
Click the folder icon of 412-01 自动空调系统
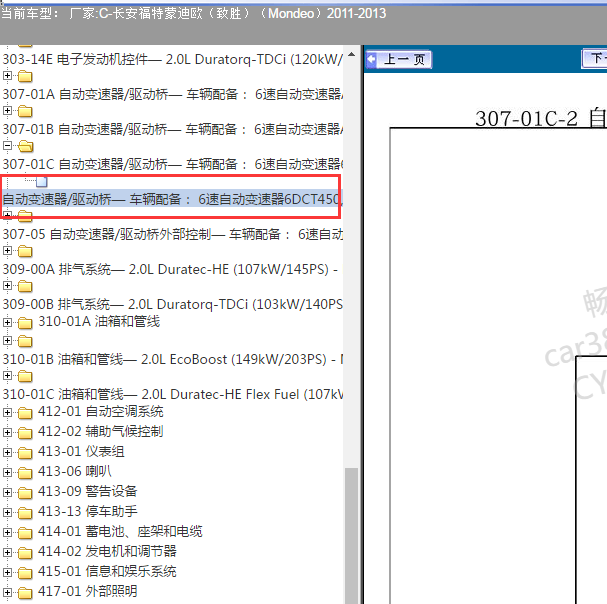25,413
